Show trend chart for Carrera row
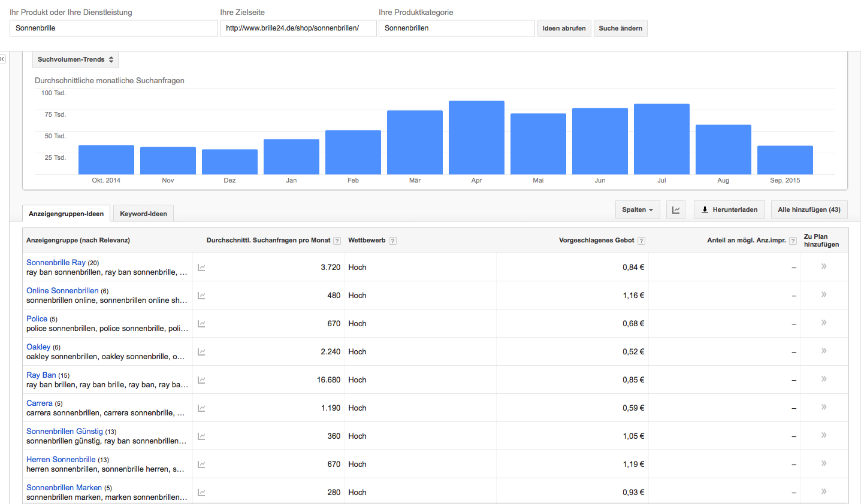Viewport: 861px width, 504px height. (x=201, y=408)
